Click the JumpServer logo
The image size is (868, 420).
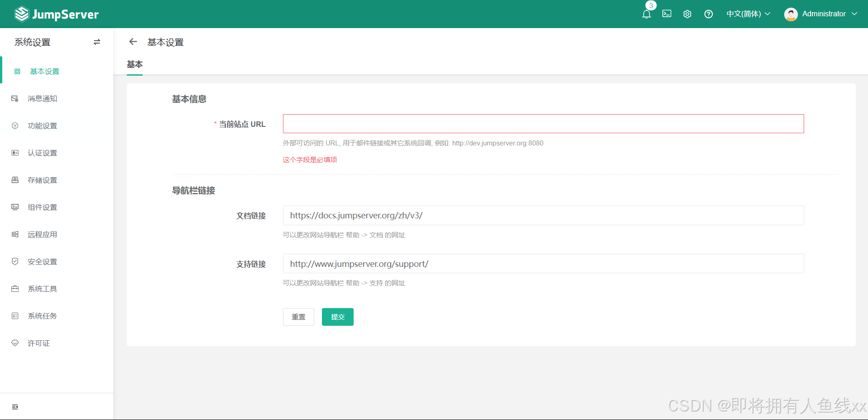tap(57, 14)
